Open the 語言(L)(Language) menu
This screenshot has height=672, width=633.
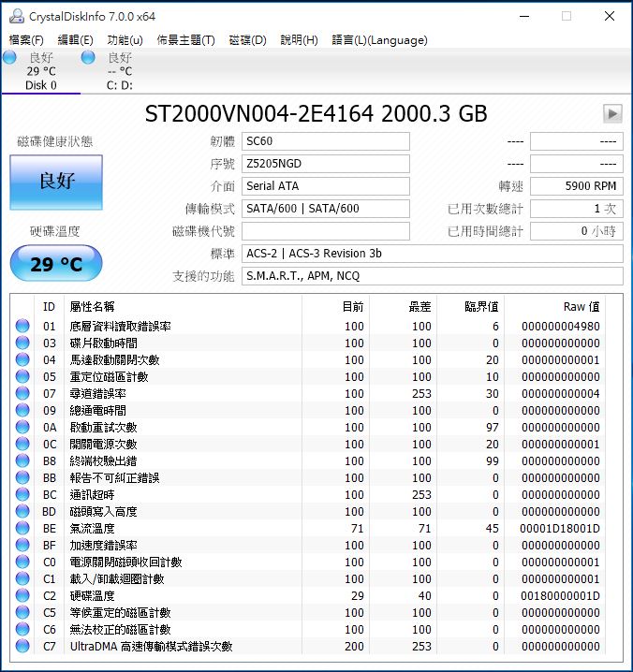coord(379,40)
